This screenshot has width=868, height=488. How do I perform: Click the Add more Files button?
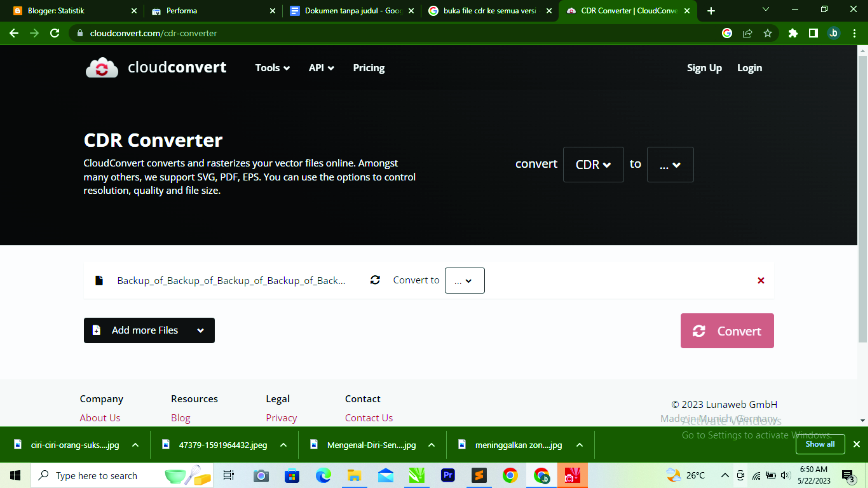click(x=149, y=330)
